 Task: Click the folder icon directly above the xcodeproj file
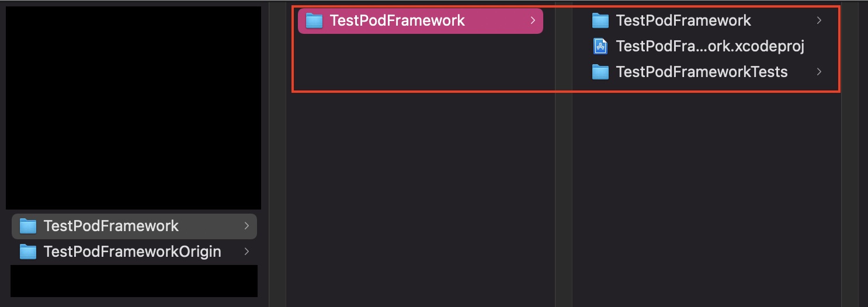(x=600, y=21)
